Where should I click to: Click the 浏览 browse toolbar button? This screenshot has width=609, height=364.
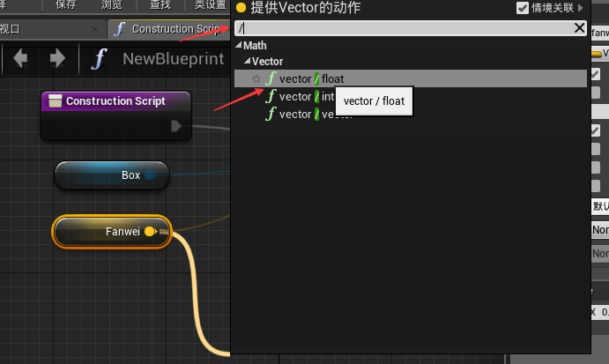pyautogui.click(x=112, y=4)
